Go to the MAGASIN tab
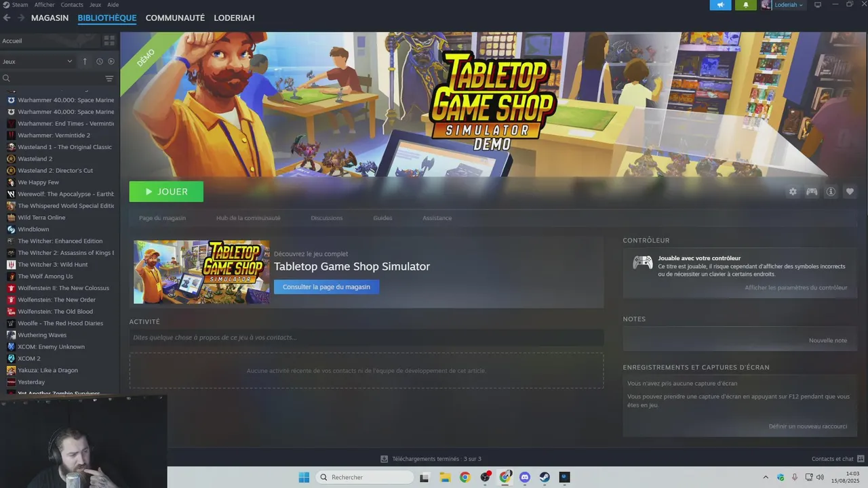868x488 pixels. click(x=50, y=18)
